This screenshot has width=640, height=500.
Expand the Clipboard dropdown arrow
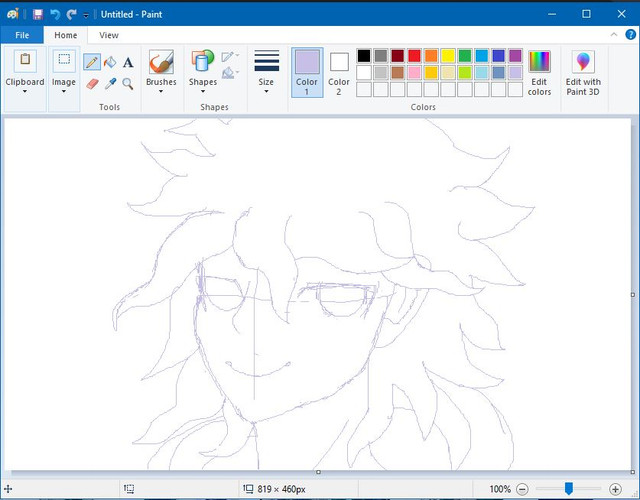[25, 91]
